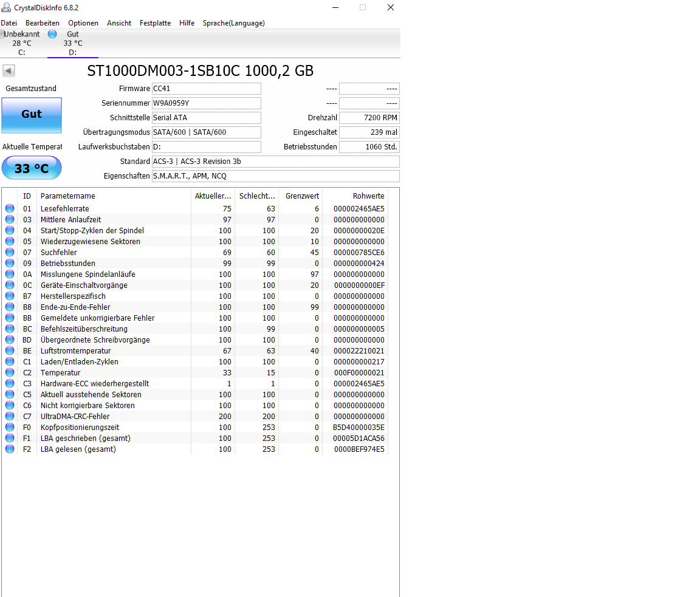Click status orb of Ende-zu-Ende-Fehler row
Image resolution: width=700 pixels, height=597 pixels.
pyautogui.click(x=10, y=307)
